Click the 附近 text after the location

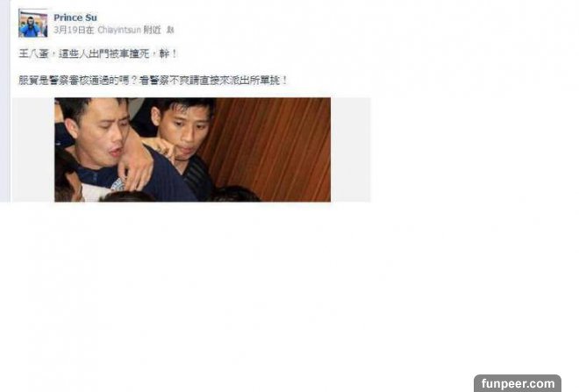(x=152, y=30)
